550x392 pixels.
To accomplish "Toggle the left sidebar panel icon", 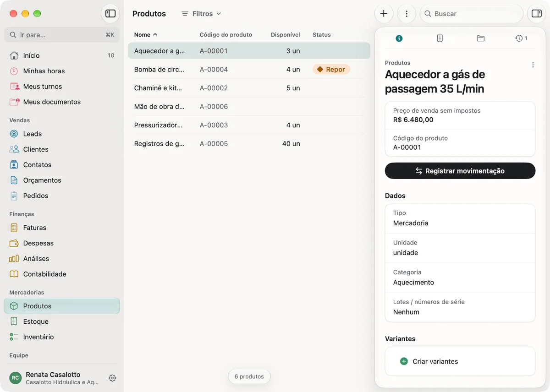I will tap(110, 14).
